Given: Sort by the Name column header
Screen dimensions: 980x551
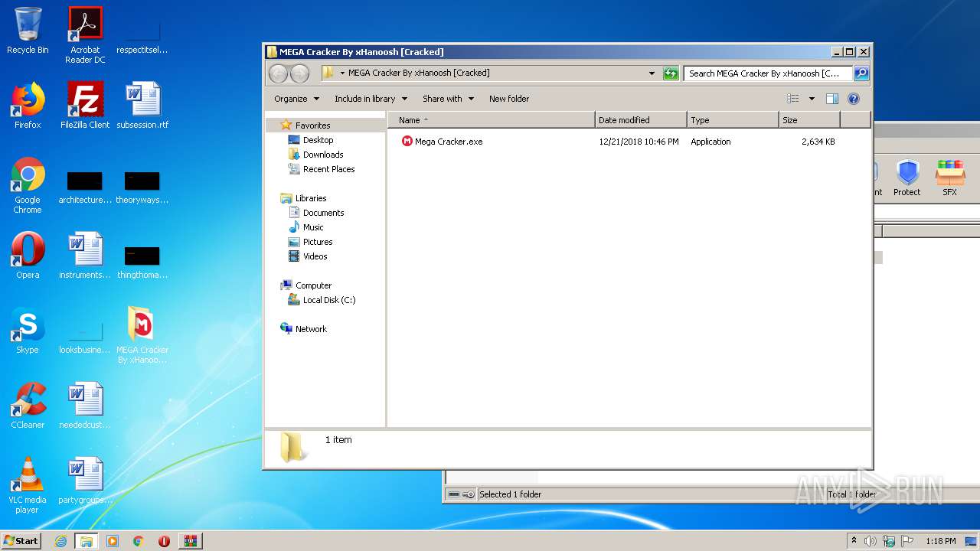Looking at the screenshot, I should tap(491, 120).
